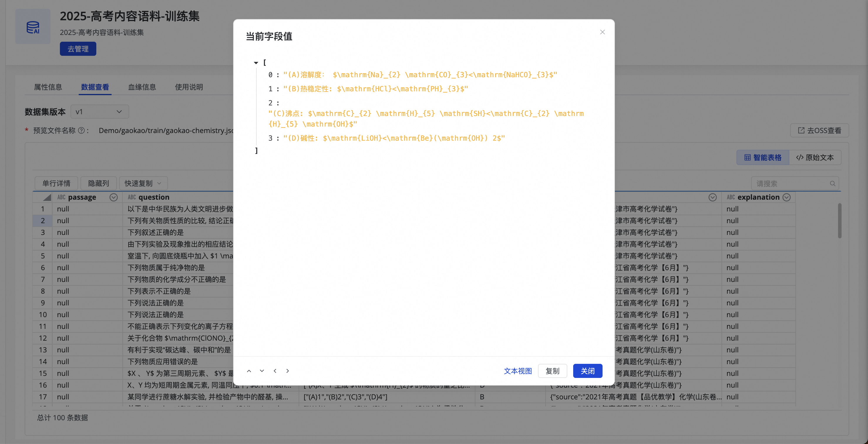Screen dimensions: 868x444
Task: Click the 请搜索 search input field
Action: coord(790,184)
